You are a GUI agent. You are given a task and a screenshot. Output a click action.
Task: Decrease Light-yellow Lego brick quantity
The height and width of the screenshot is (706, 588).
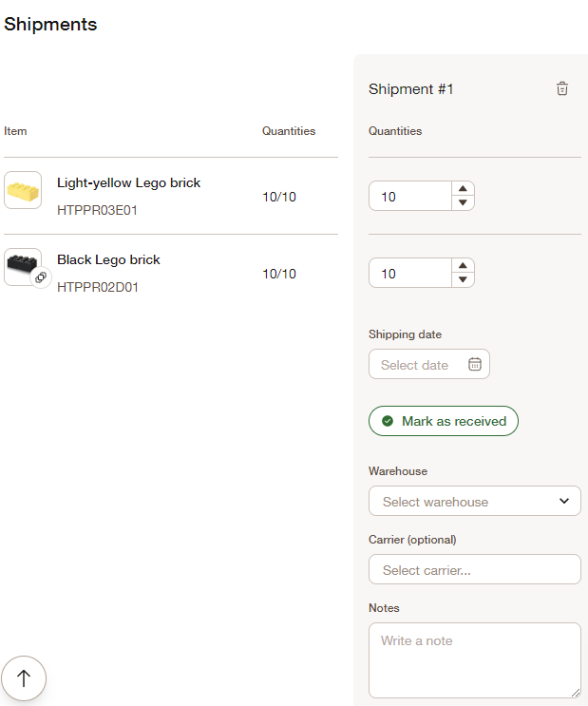[463, 203]
